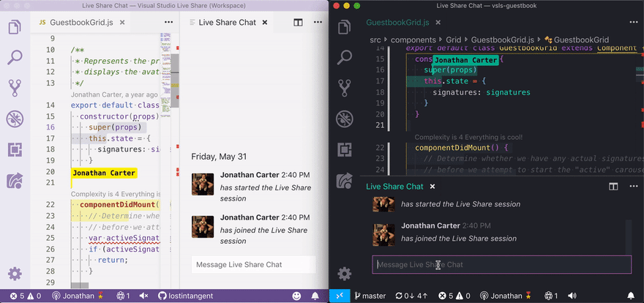Open 'Grid' breadcrumb dropdown

coord(454,40)
